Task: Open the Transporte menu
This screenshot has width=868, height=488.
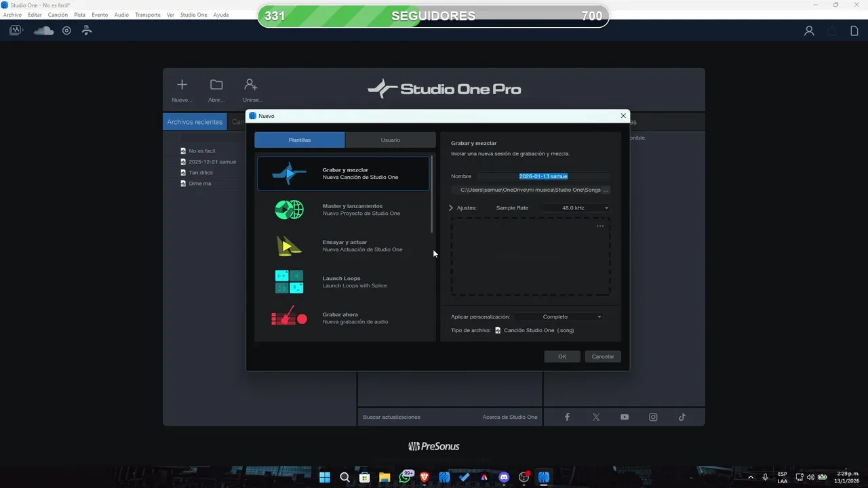Action: tap(148, 15)
